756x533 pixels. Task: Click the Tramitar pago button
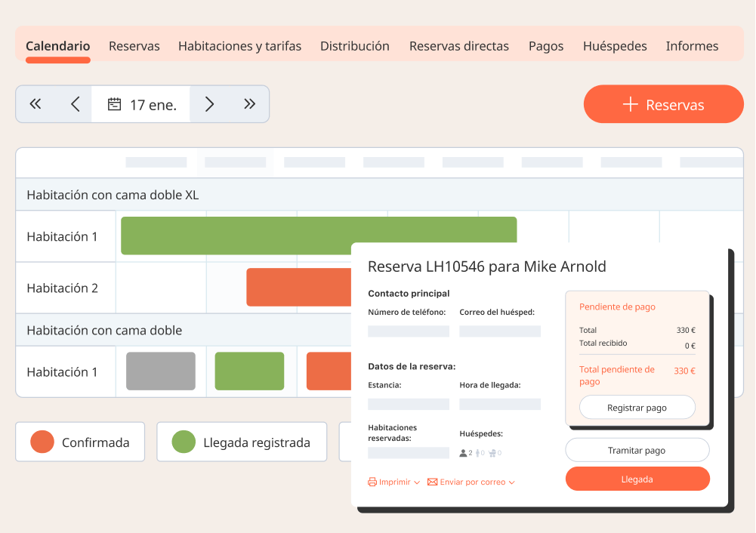click(637, 451)
